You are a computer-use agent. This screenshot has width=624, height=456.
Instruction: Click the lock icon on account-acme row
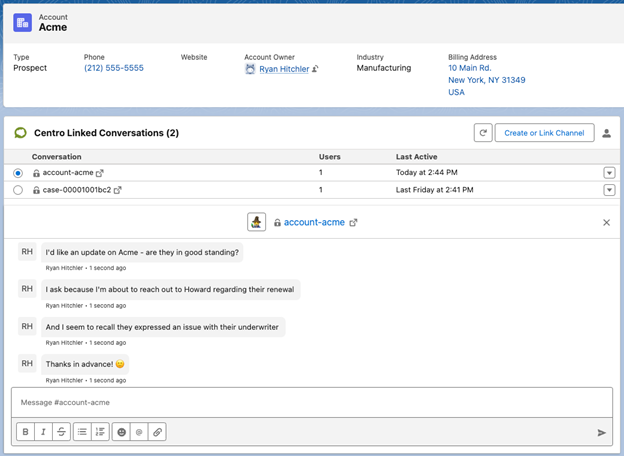pos(36,173)
